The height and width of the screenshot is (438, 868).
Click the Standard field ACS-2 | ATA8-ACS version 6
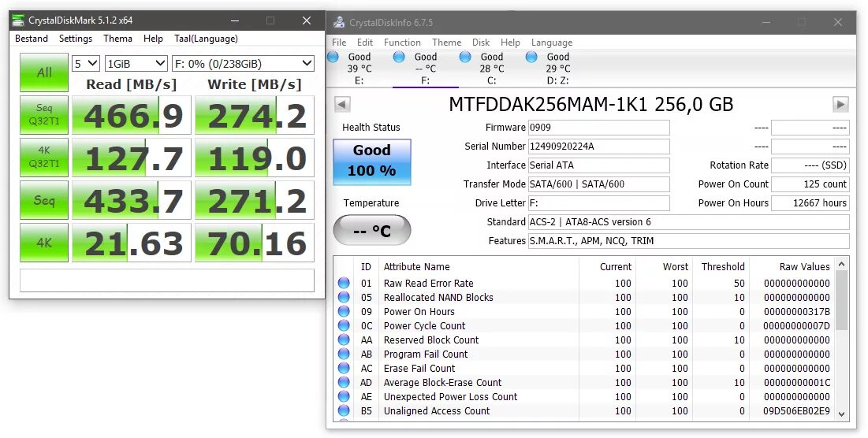[x=688, y=222]
